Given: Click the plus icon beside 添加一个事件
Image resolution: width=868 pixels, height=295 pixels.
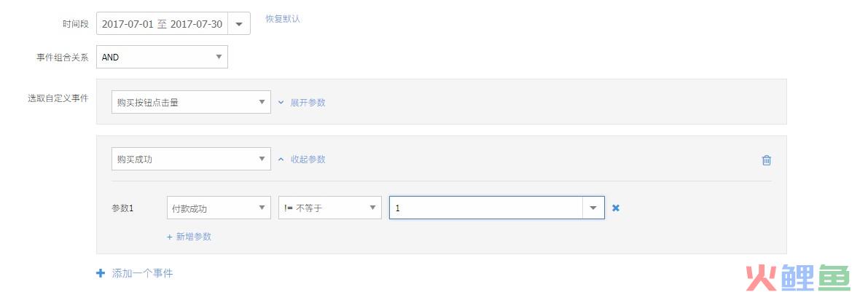Looking at the screenshot, I should point(100,273).
